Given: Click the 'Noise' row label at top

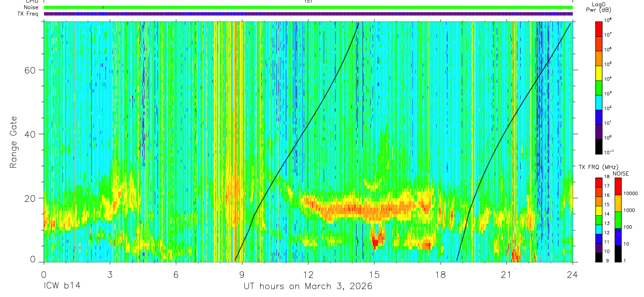Looking at the screenshot, I should [31, 7].
